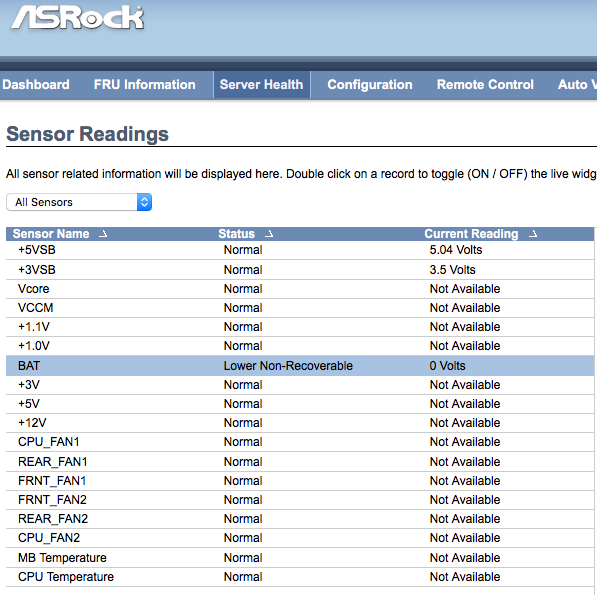Open the Remote Control menu
Image resolution: width=597 pixels, height=595 pixels.
[x=485, y=85]
